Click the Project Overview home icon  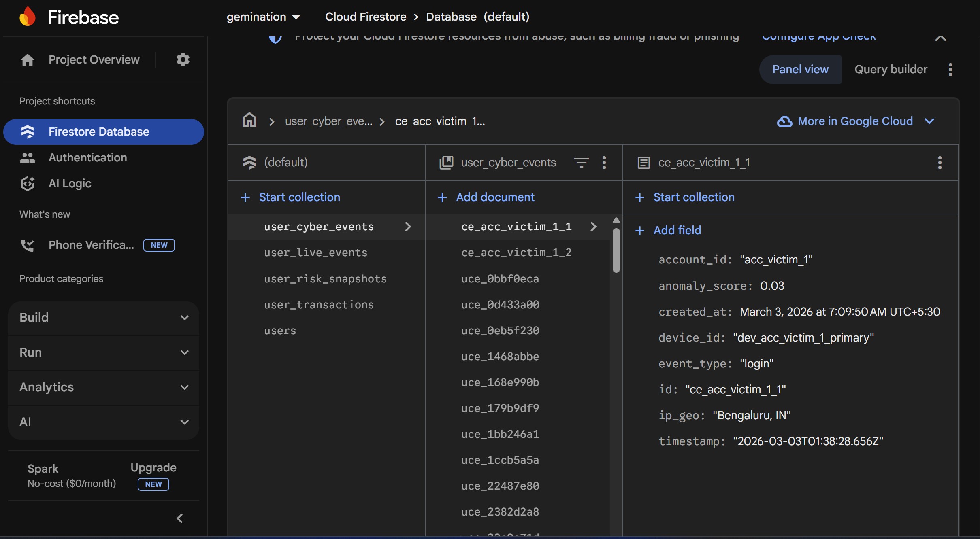pos(28,60)
